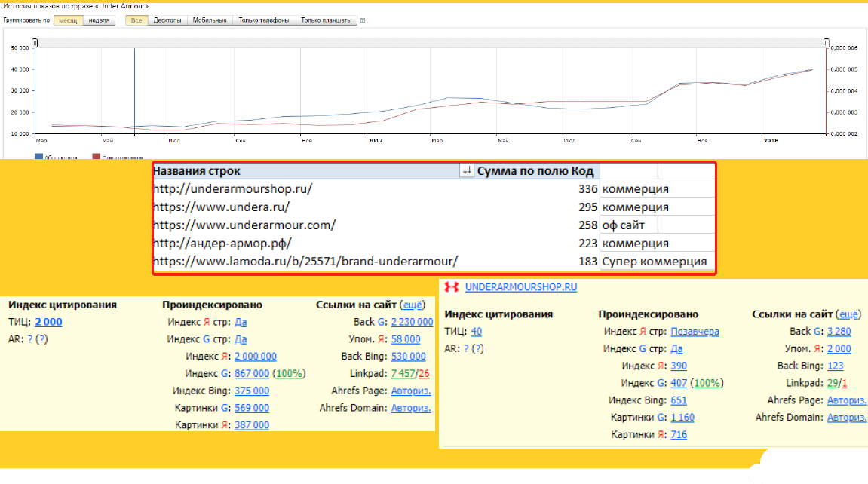Click blue legend swatch under chart
Screen dimensions: 868x484
coord(38,157)
